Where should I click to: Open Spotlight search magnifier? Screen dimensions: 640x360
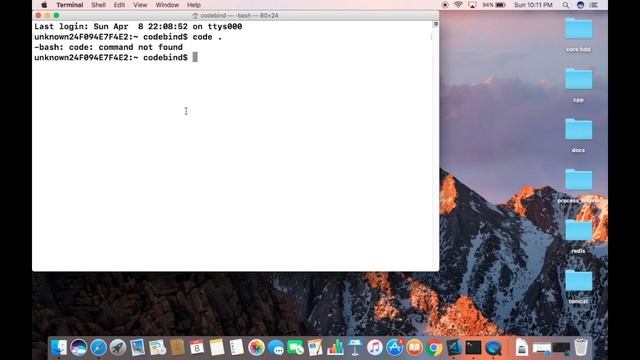coord(566,5)
